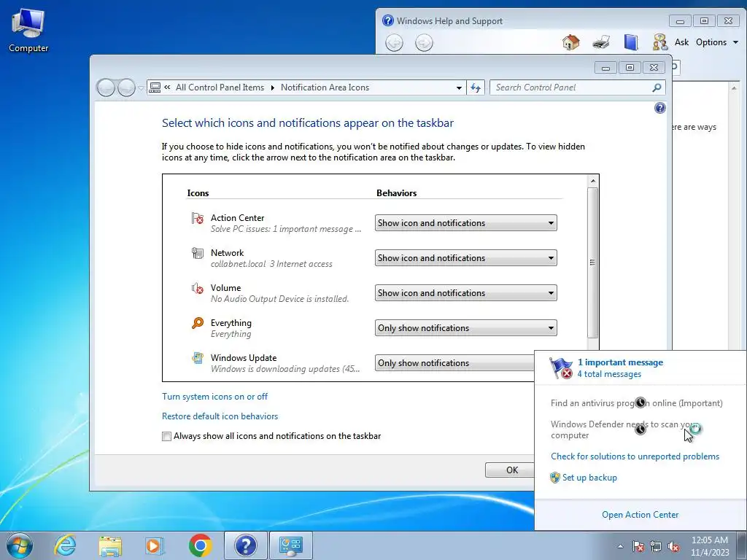The width and height of the screenshot is (747, 560).
Task: Open the Start menu orb
Action: tap(20, 545)
